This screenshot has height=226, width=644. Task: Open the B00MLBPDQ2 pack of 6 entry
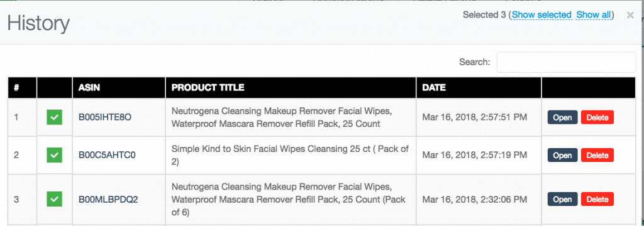(x=562, y=200)
